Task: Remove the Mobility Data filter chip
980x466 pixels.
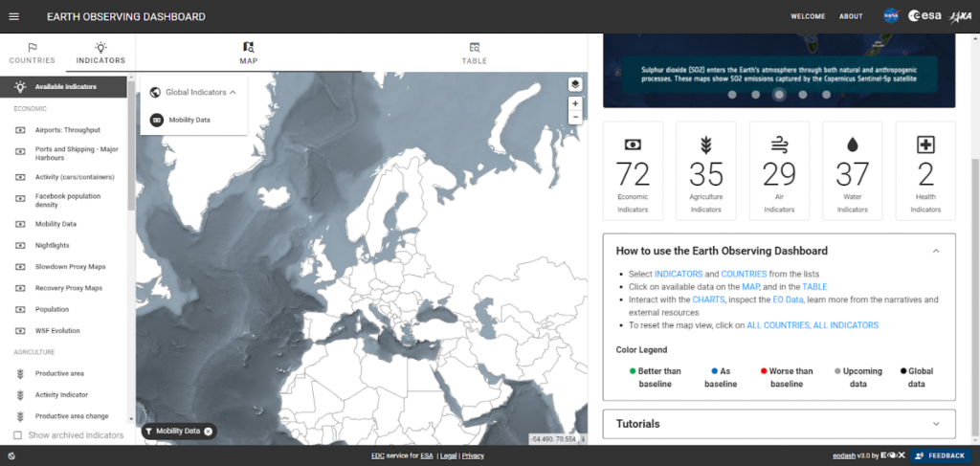Action: [x=208, y=431]
